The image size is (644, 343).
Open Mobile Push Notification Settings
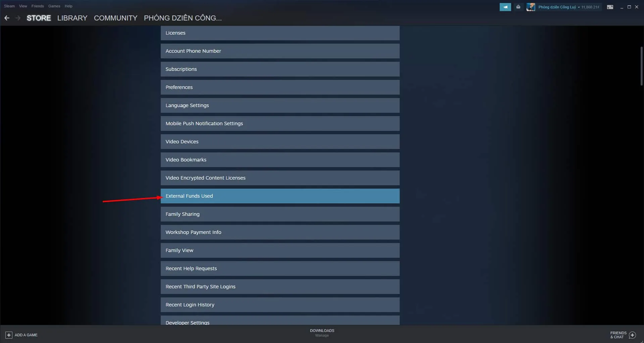click(280, 124)
